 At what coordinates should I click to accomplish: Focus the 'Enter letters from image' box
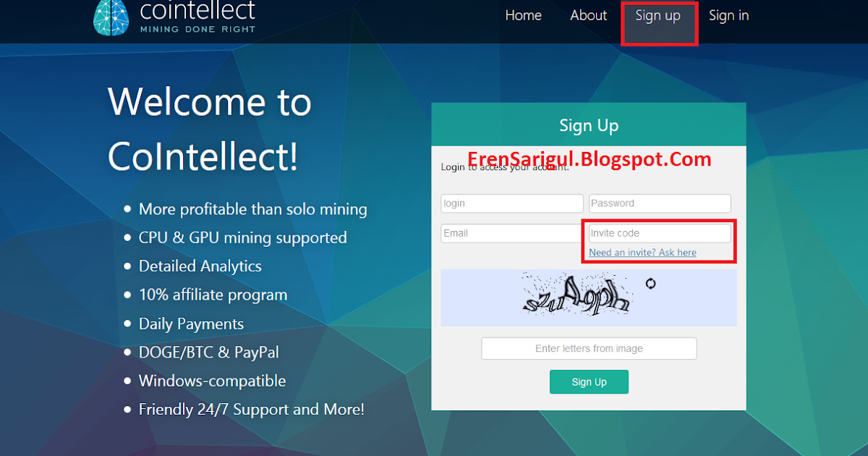pos(589,348)
